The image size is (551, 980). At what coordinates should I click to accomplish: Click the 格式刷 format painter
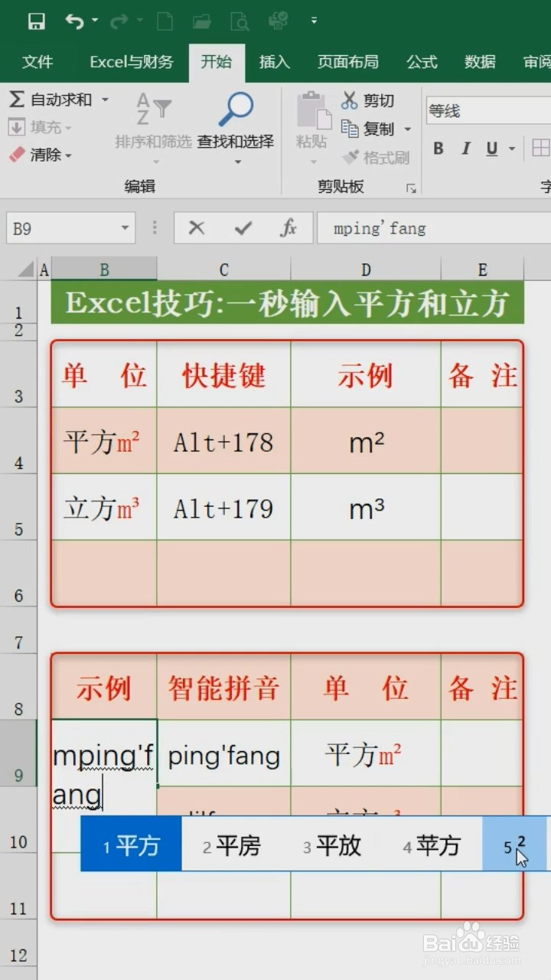tap(377, 158)
